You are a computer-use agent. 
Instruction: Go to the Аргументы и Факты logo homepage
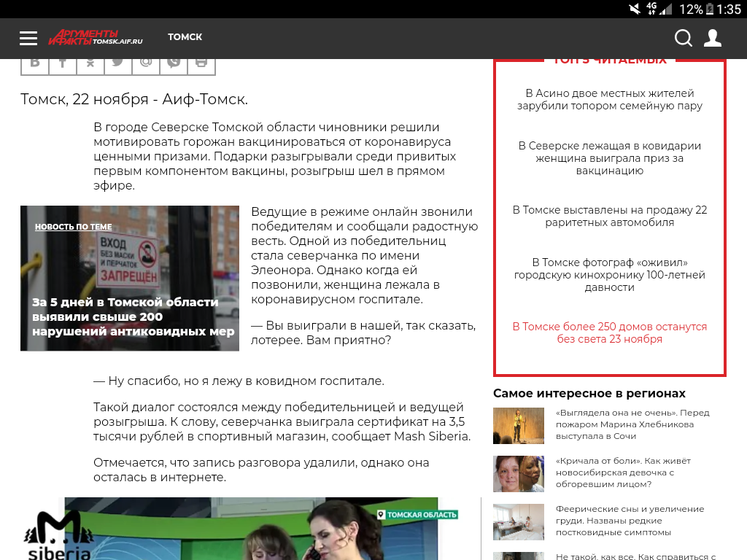[96, 37]
